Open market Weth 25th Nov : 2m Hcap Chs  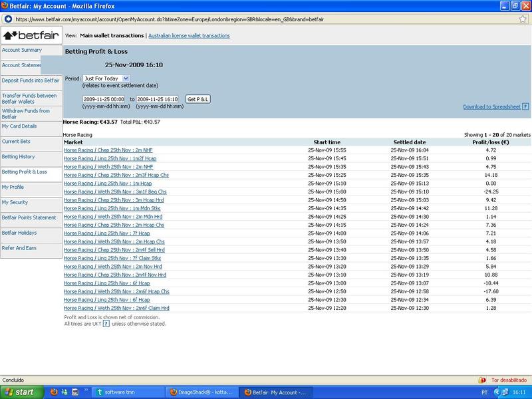click(114, 241)
